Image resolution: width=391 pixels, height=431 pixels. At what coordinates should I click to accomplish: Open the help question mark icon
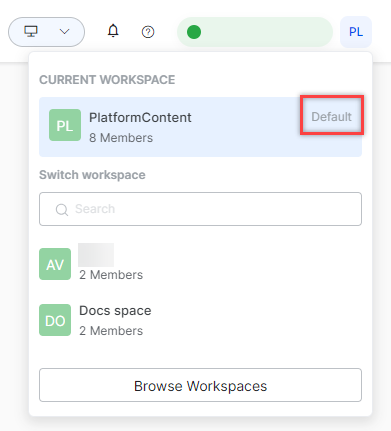point(148,32)
